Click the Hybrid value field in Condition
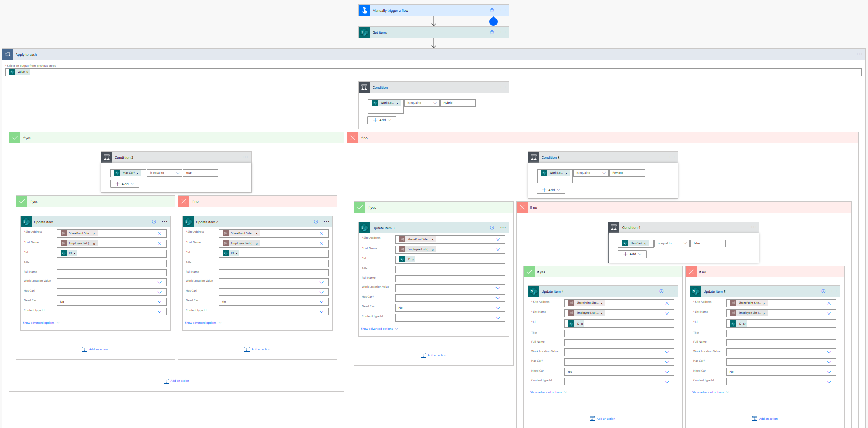This screenshot has width=868, height=428. [458, 103]
